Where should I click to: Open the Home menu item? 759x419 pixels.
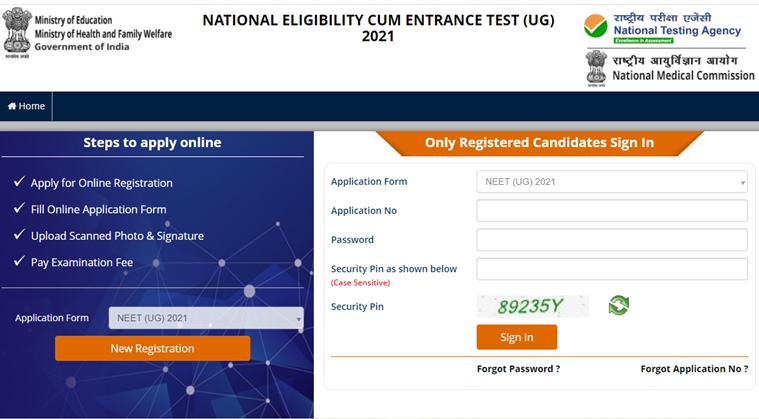pos(31,106)
